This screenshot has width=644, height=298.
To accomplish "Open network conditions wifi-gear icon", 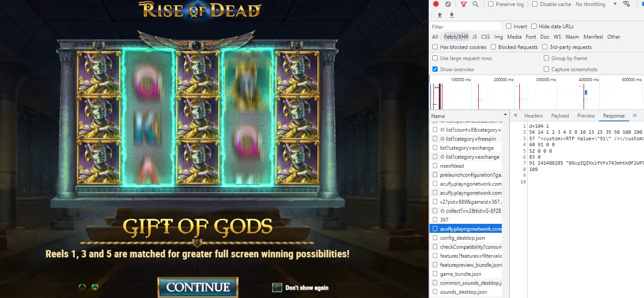I will (626, 4).
